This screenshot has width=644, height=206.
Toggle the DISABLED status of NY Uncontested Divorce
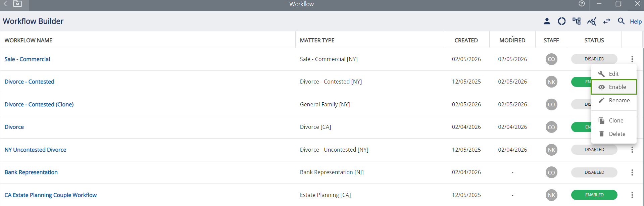(x=594, y=150)
